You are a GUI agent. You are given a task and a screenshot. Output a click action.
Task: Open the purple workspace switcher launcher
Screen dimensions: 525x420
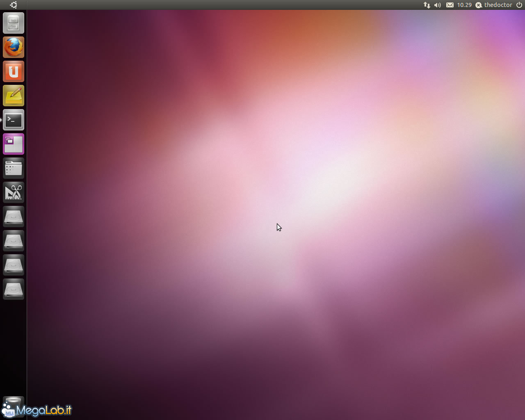tap(14, 144)
